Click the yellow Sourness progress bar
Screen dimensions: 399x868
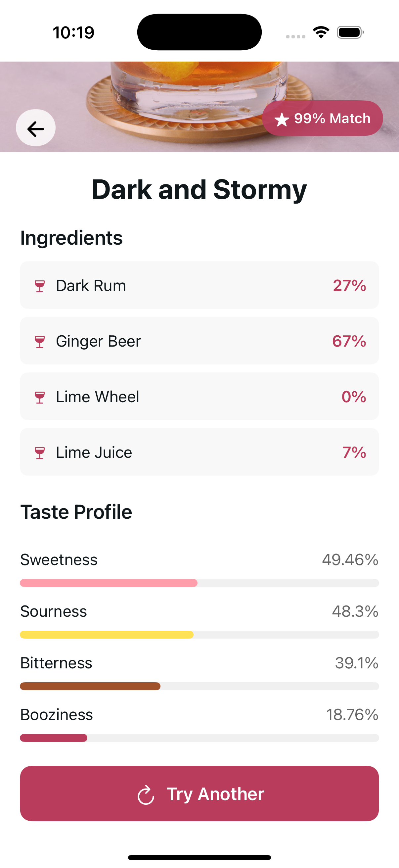(x=199, y=635)
